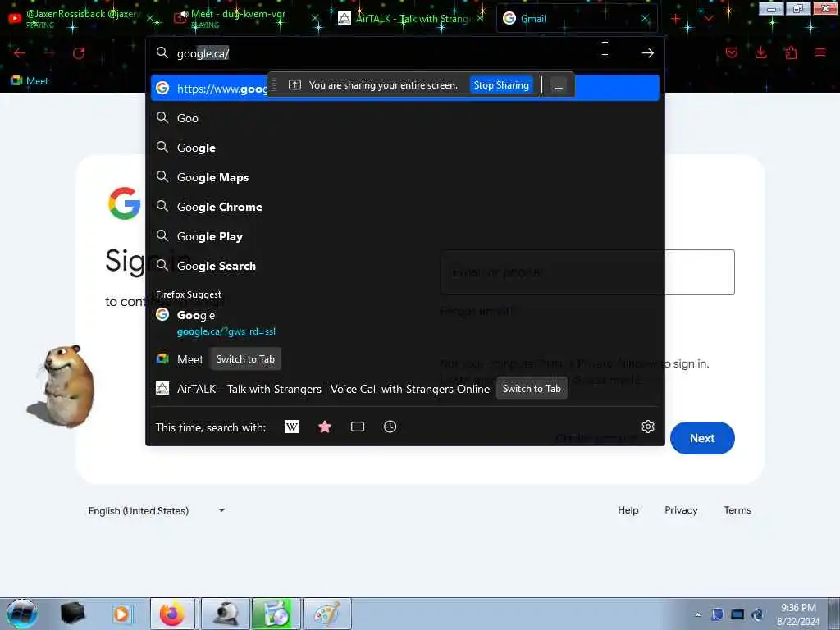Focus the Email or phone field
The image size is (840, 630).
click(x=587, y=272)
